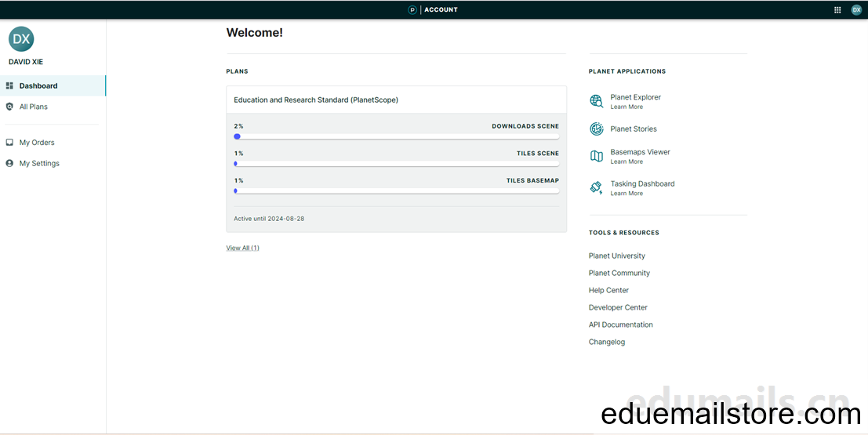Click the PLANET APPLICATIONS section heading
868x435 pixels.
(x=627, y=71)
